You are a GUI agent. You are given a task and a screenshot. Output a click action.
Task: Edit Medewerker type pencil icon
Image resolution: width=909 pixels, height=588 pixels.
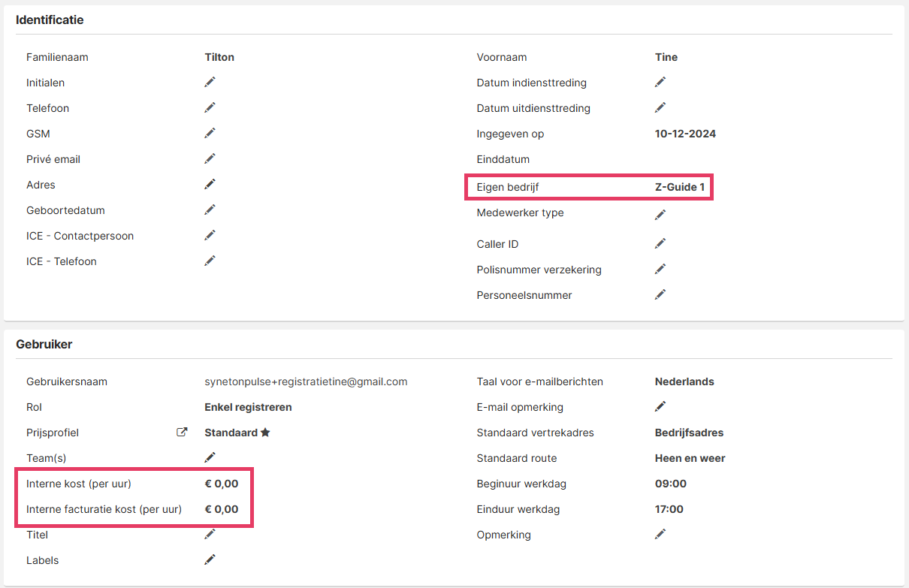(x=660, y=215)
